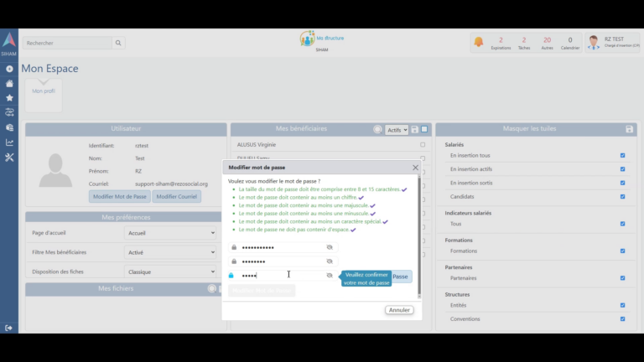Toggle the Candidats checkbox
The image size is (644, 362).
pos(622,197)
